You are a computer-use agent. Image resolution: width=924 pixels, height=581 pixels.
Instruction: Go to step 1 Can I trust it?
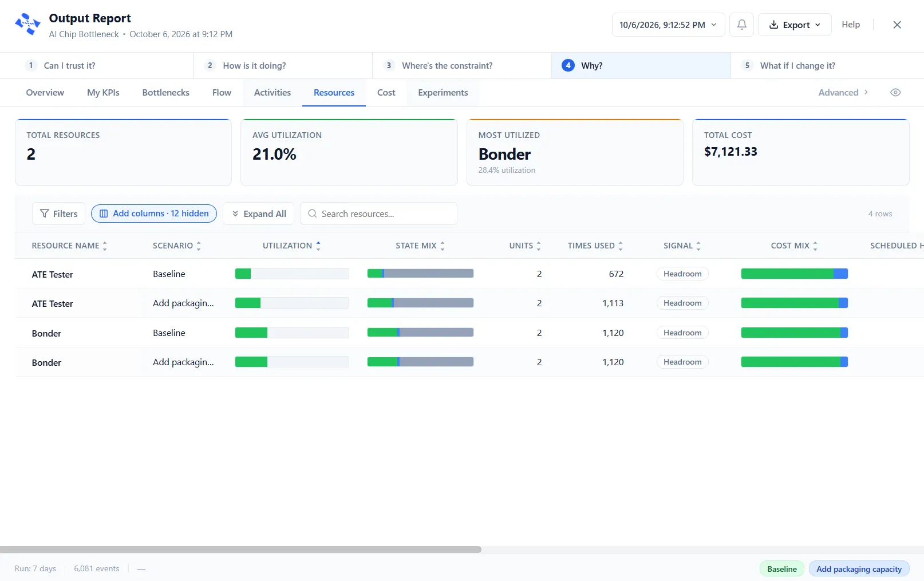(96, 66)
